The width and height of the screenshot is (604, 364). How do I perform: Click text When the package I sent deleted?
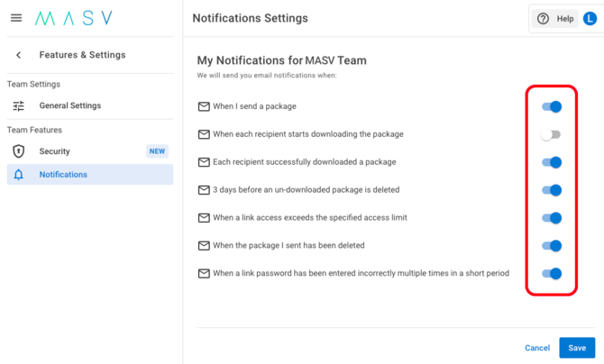(x=288, y=245)
